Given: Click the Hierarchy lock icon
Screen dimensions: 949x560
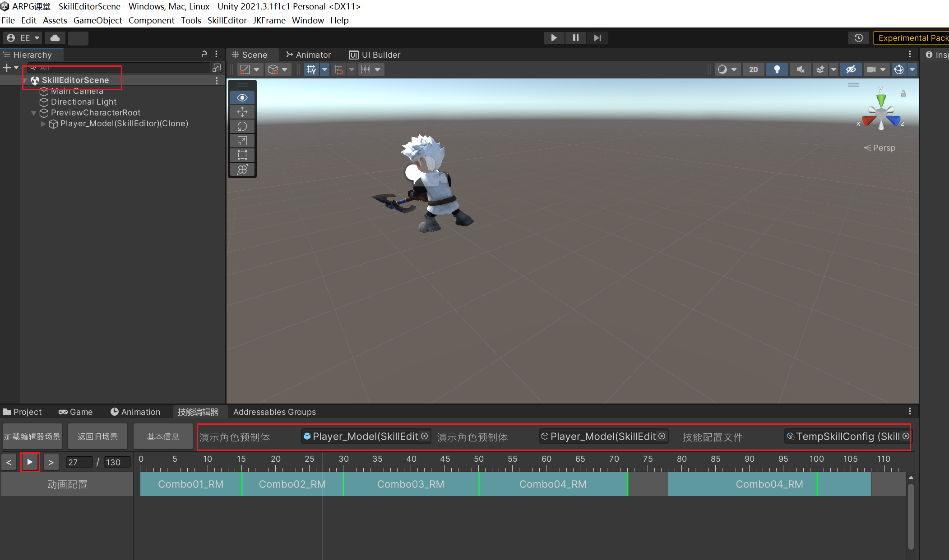Looking at the screenshot, I should coord(204,54).
